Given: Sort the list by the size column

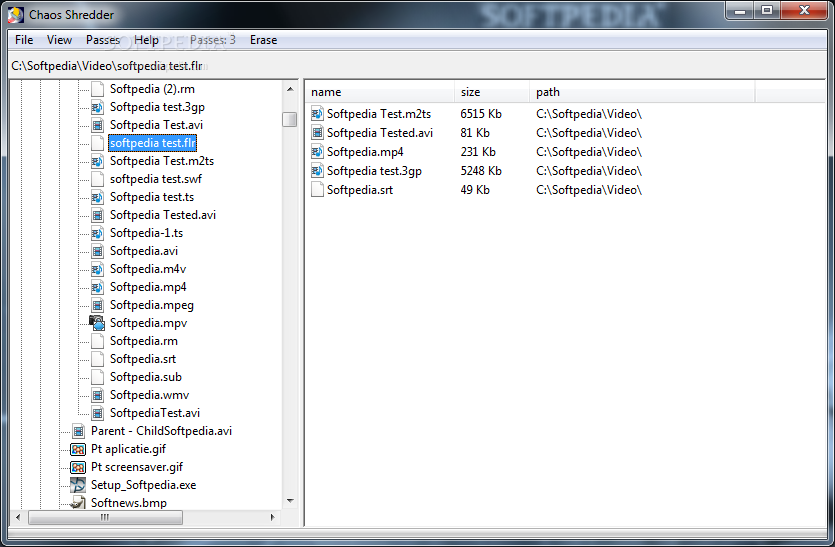Looking at the screenshot, I should coord(492,92).
